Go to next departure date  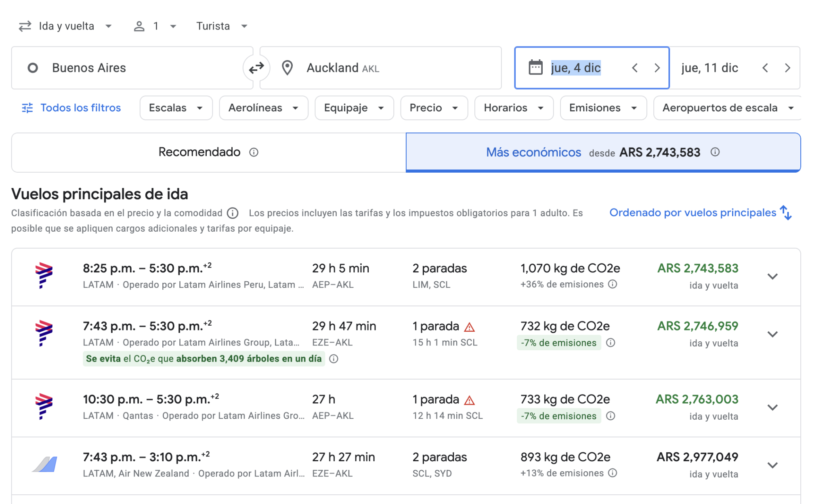pyautogui.click(x=657, y=68)
